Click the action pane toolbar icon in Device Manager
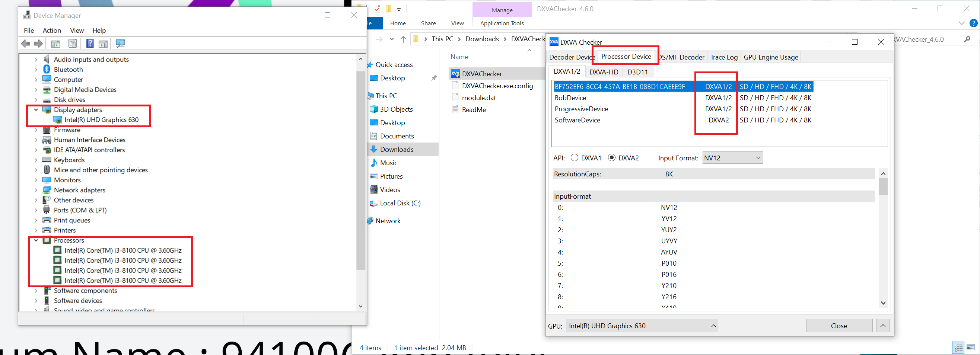 pos(103,44)
